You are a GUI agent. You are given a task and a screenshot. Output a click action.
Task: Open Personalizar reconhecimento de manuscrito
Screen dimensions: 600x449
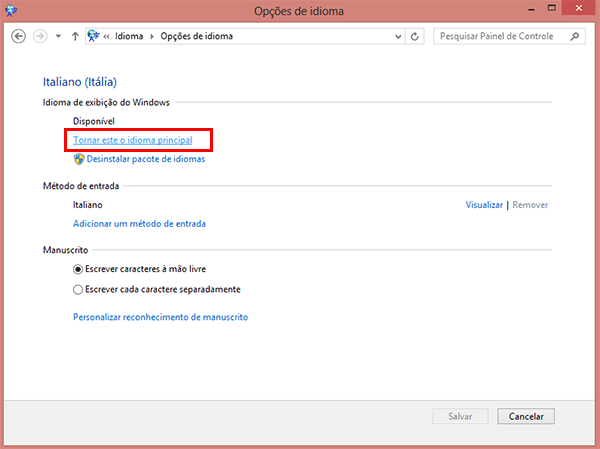[160, 317]
